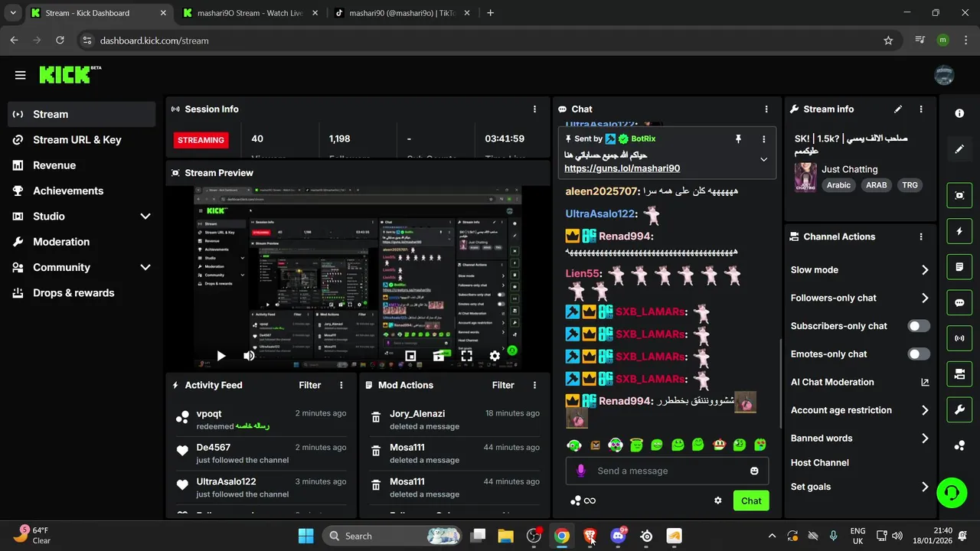Open the pinned message options menu
The height and width of the screenshot is (551, 980).
tap(763, 139)
